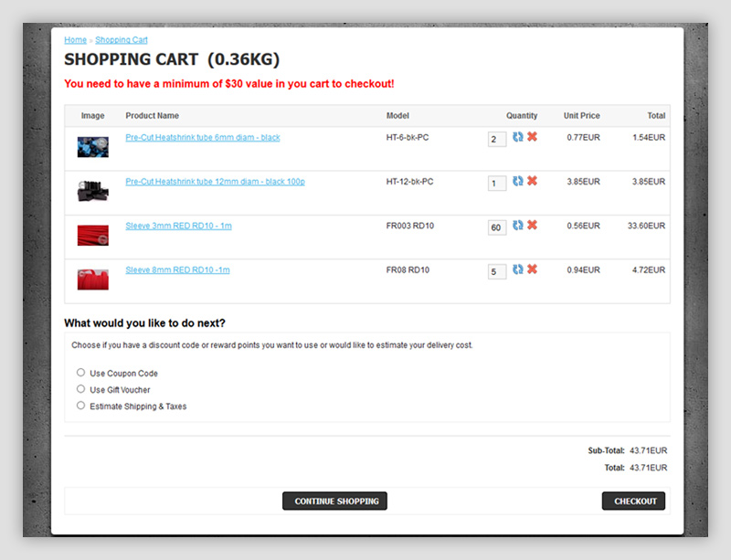Viewport: 731px width, 560px height.
Task: Click quantity field for Sleeve 3mm RED
Action: [496, 227]
